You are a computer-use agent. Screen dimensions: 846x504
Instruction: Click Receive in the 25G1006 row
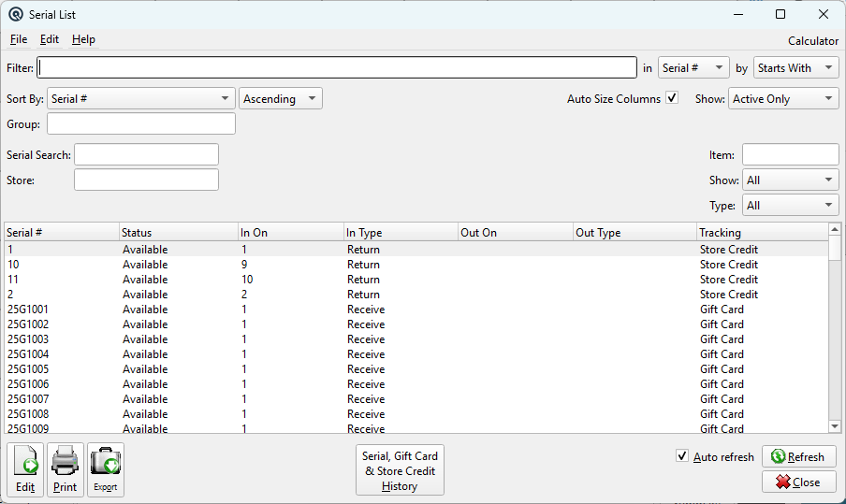pos(366,383)
